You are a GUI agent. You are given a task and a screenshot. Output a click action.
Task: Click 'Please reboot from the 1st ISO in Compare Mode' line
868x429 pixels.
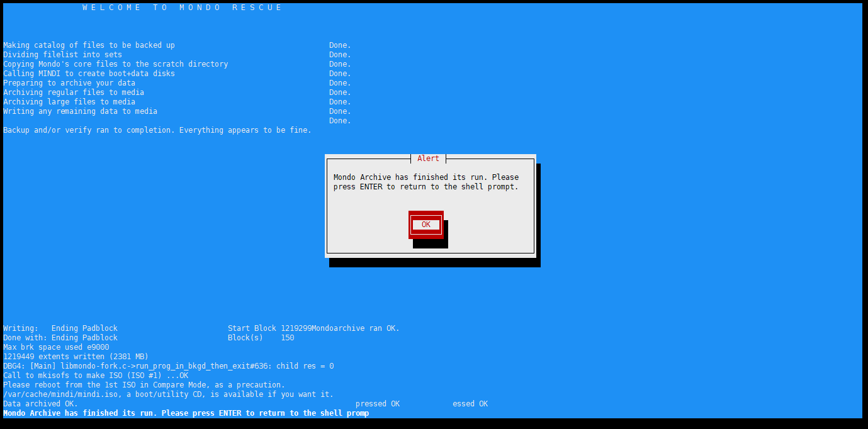144,385
